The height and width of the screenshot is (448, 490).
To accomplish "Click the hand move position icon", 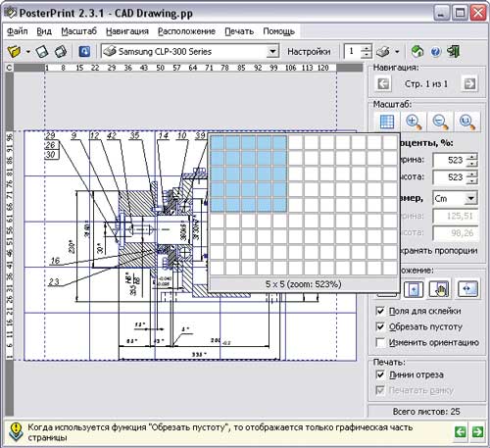I will coord(440,289).
